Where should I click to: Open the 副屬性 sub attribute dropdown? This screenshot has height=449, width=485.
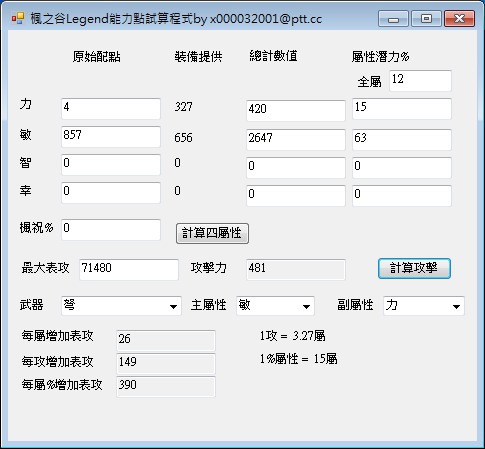(x=424, y=306)
